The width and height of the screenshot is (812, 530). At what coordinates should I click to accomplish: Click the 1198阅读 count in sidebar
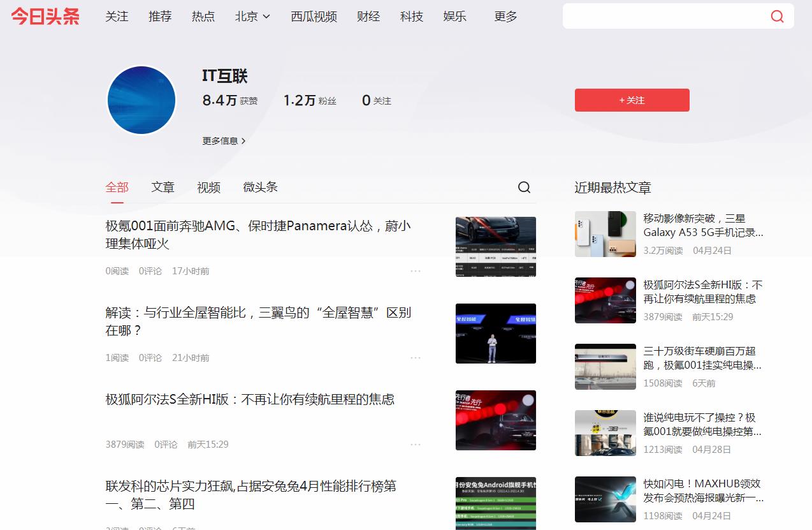coord(663,516)
